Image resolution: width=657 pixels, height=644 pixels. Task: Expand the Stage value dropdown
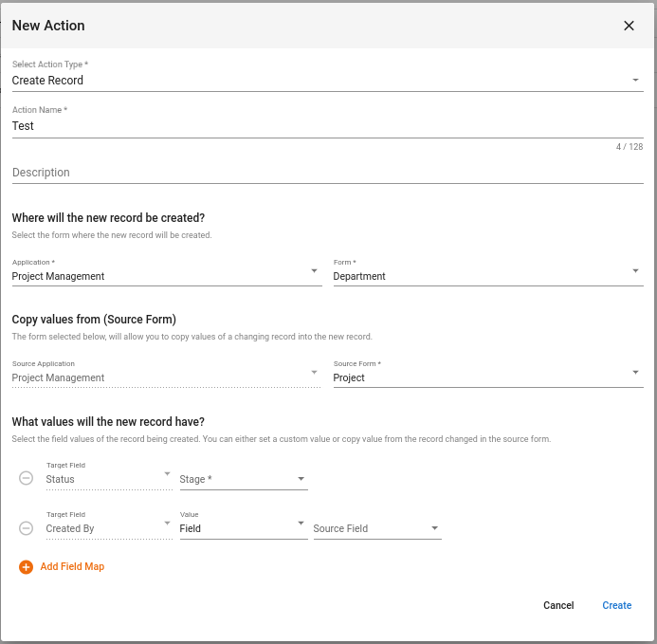[x=244, y=479]
